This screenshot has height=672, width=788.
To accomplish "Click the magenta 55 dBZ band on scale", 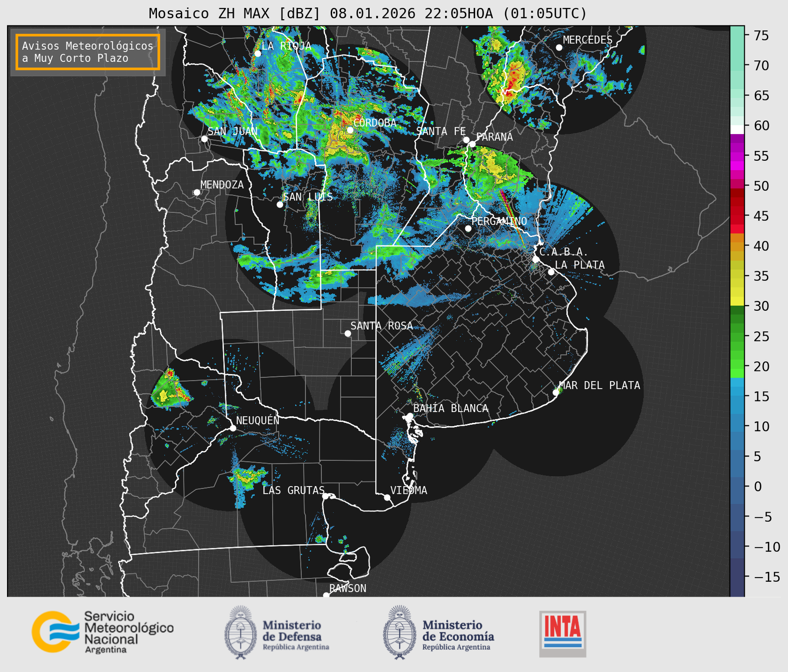I will (x=737, y=156).
